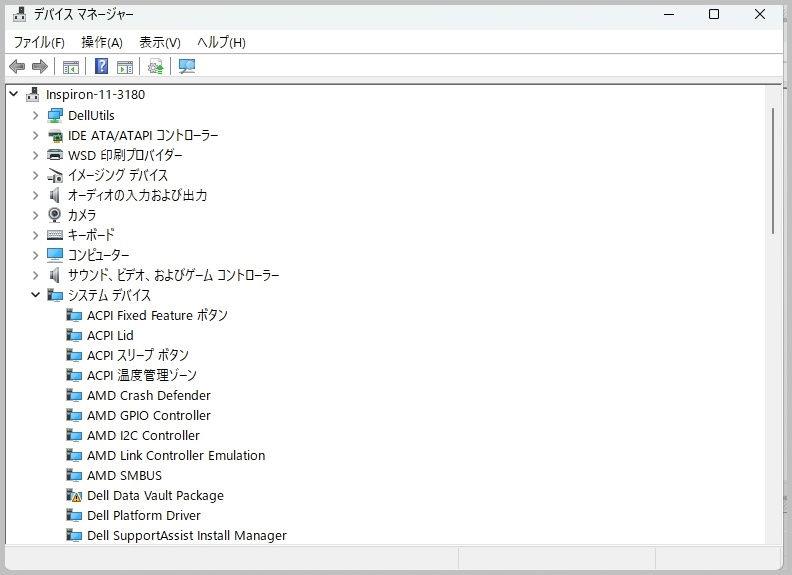The image size is (792, 575).
Task: Click the AMD GPIO Controller device icon
Action: pos(74,415)
